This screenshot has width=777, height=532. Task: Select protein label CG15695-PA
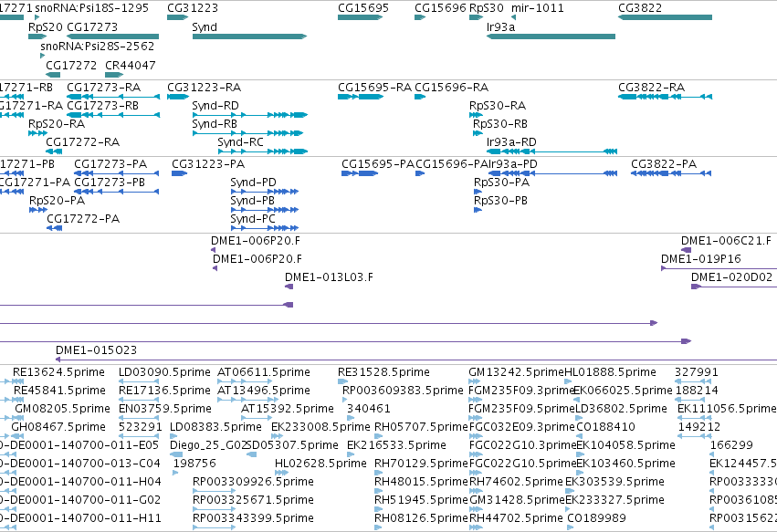coord(378,164)
